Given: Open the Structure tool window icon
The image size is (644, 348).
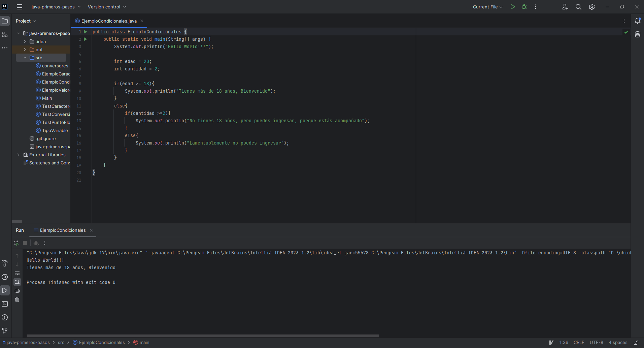Looking at the screenshot, I should click(x=5, y=34).
